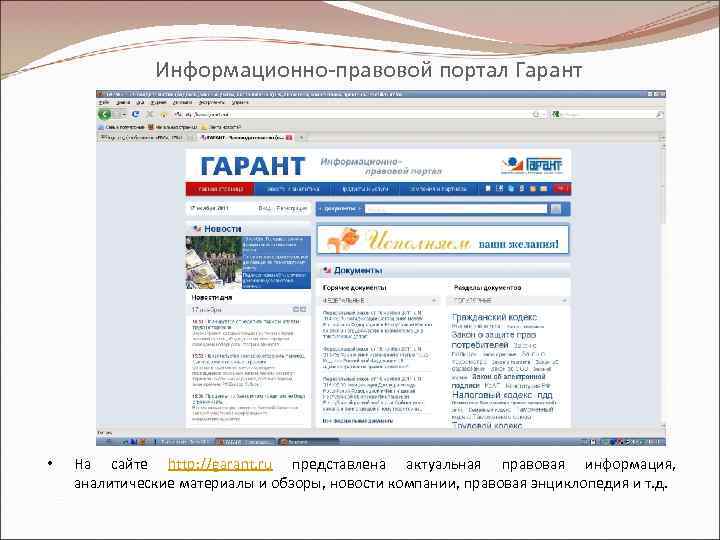Click the Новости дня heading
The height and width of the screenshot is (540, 720).
click(x=212, y=297)
